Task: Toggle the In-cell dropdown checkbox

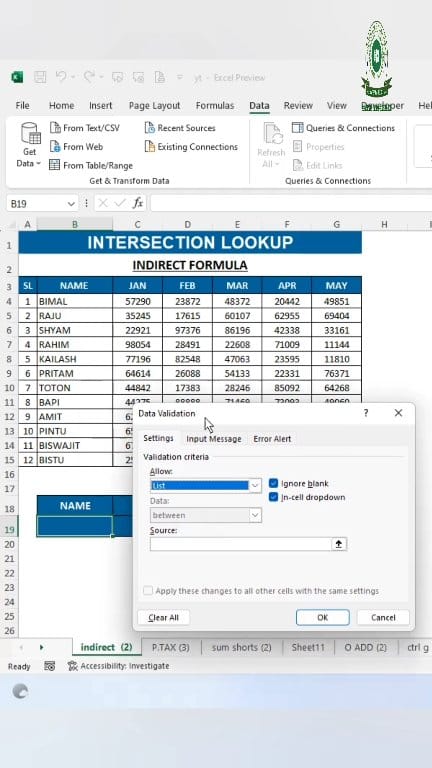Action: click(x=274, y=497)
